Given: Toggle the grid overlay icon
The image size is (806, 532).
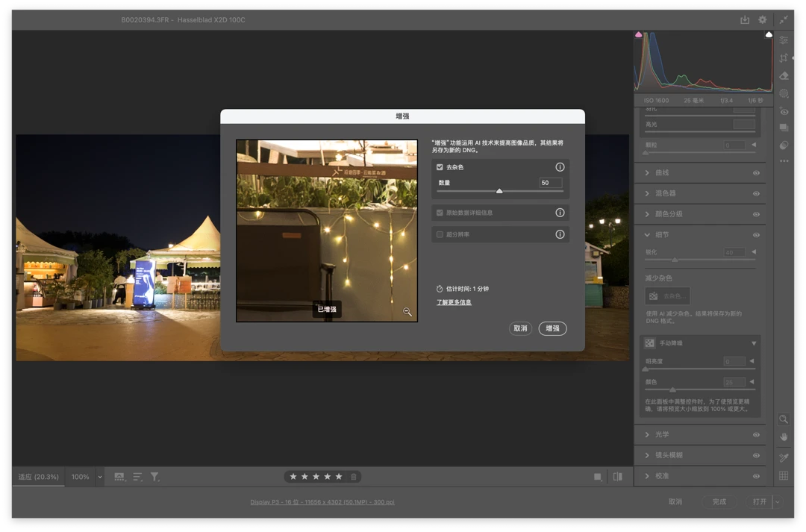Looking at the screenshot, I should point(784,475).
